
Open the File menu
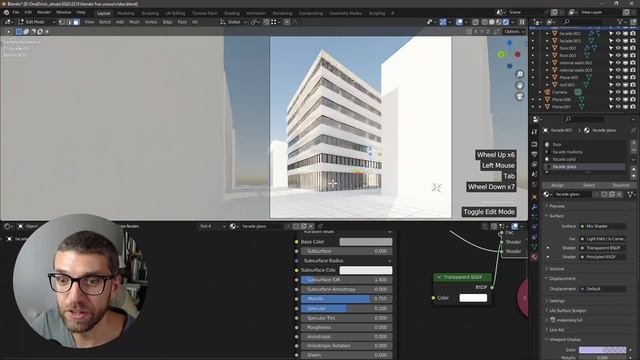[x=16, y=13]
